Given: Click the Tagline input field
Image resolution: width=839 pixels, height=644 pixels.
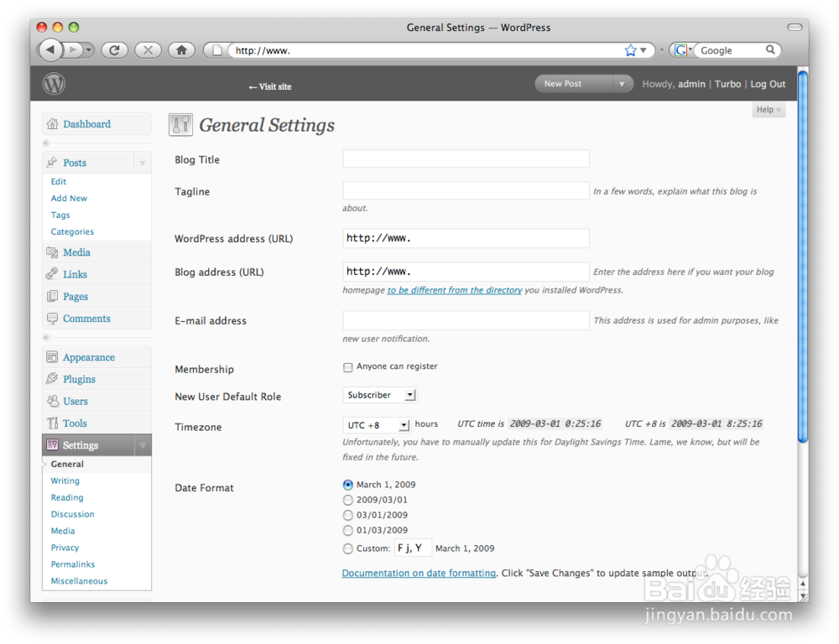Looking at the screenshot, I should point(466,191).
